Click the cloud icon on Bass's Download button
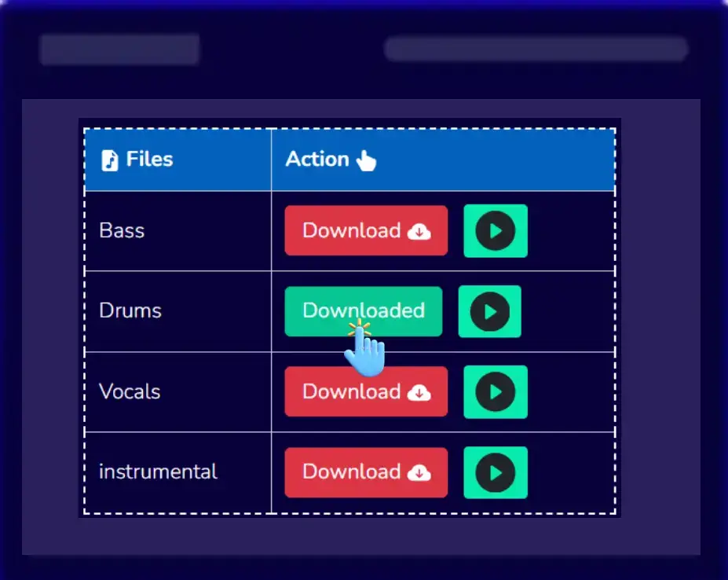Viewport: 728px width, 580px height. point(419,232)
